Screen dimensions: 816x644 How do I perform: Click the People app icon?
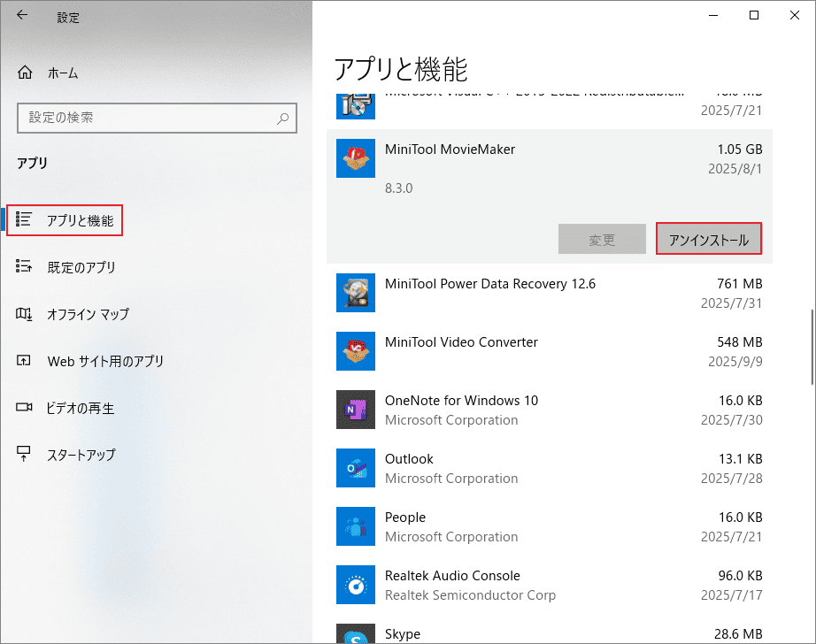pos(356,526)
